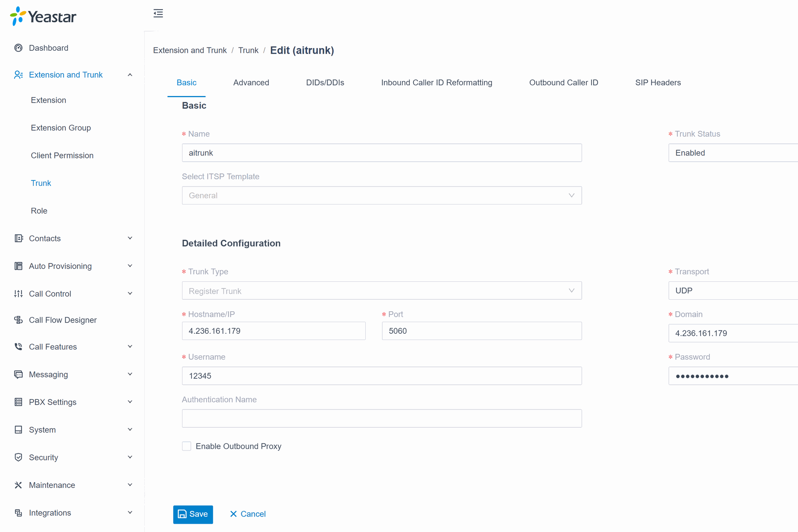
Task: Click the Authentication Name input field
Action: coord(382,418)
